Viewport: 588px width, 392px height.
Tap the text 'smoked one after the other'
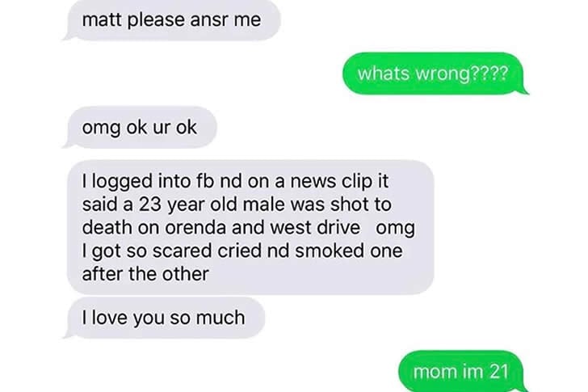tap(242, 262)
